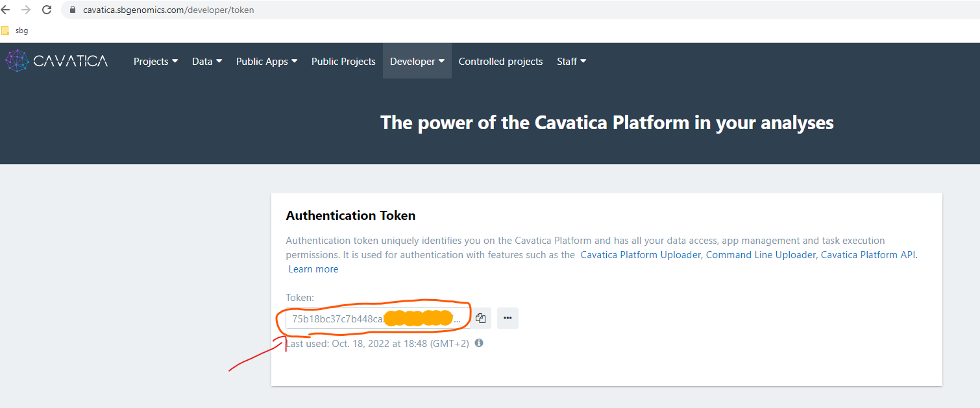
Task: Open the Public Apps dropdown menu
Action: [x=267, y=62]
